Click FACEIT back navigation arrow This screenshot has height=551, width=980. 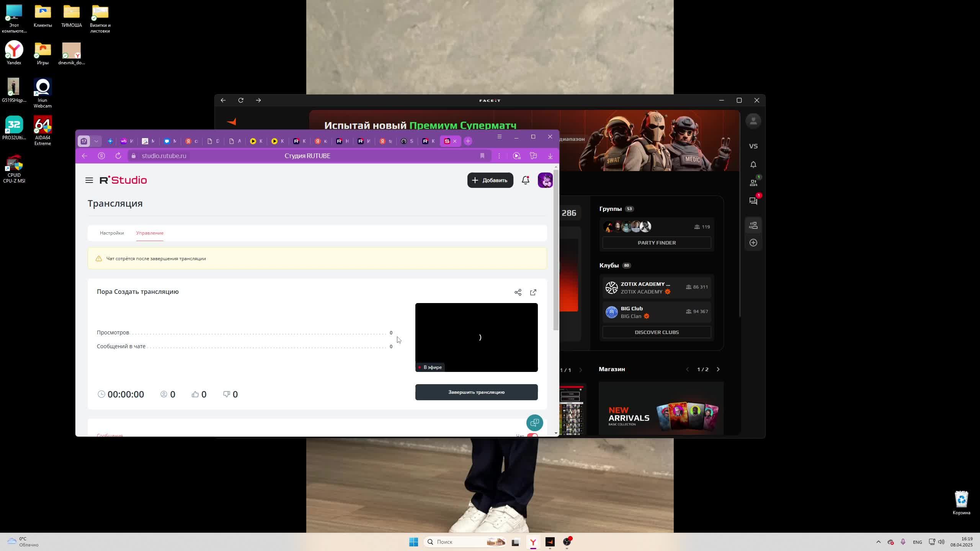click(223, 100)
